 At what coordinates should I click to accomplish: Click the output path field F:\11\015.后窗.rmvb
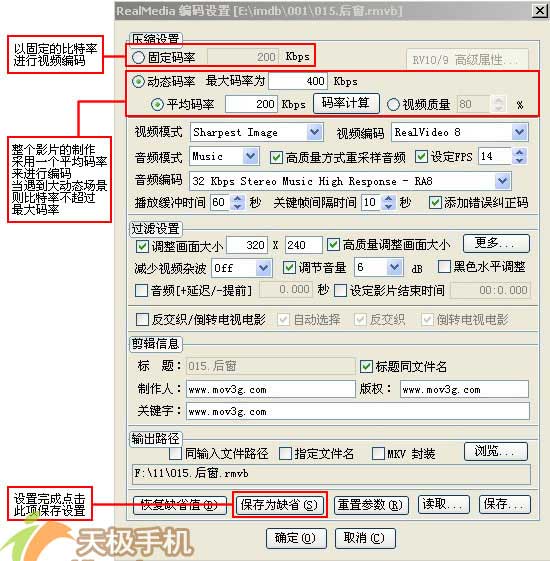(331, 474)
